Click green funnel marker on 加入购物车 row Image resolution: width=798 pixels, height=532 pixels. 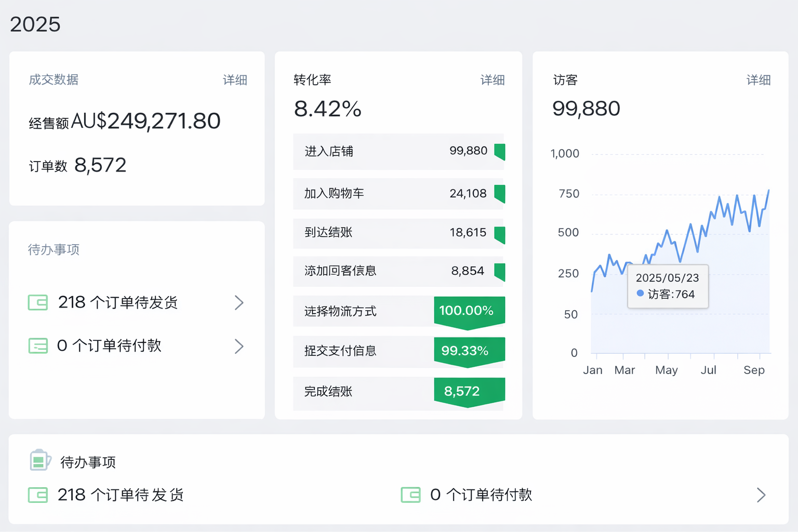[x=499, y=194]
